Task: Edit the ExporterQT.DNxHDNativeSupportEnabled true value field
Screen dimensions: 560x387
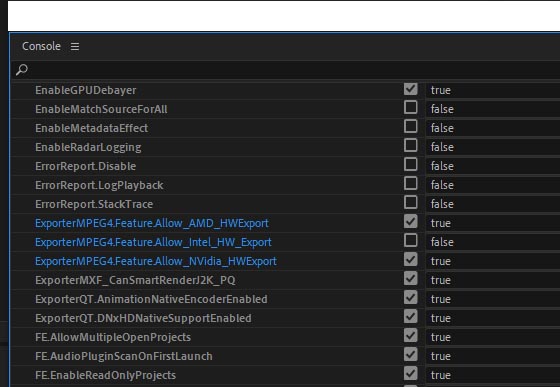Action: [x=493, y=318]
